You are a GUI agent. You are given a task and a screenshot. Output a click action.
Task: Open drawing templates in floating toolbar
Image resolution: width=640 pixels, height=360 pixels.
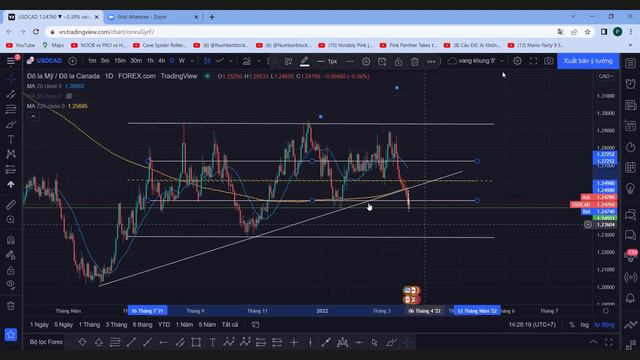pyautogui.click(x=288, y=61)
